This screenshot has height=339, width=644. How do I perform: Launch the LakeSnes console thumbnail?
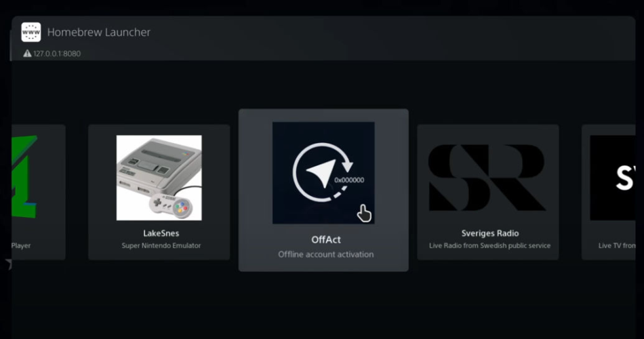coord(159,178)
